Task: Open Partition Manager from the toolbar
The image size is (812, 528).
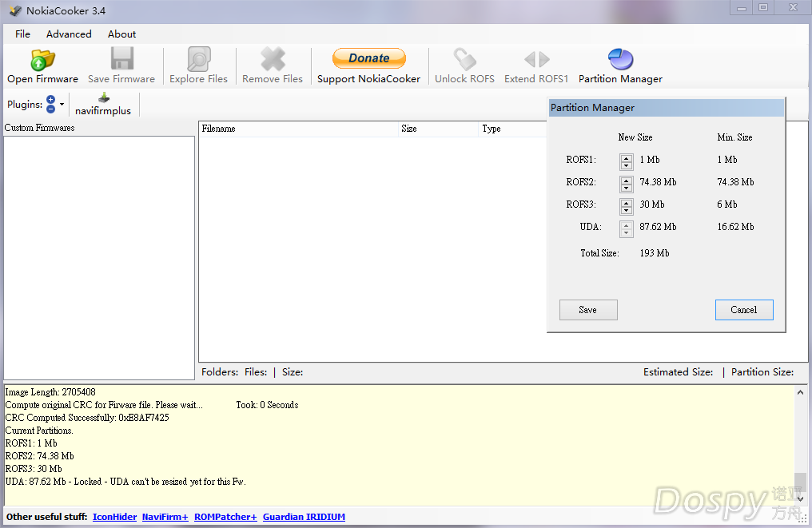Action: click(620, 60)
